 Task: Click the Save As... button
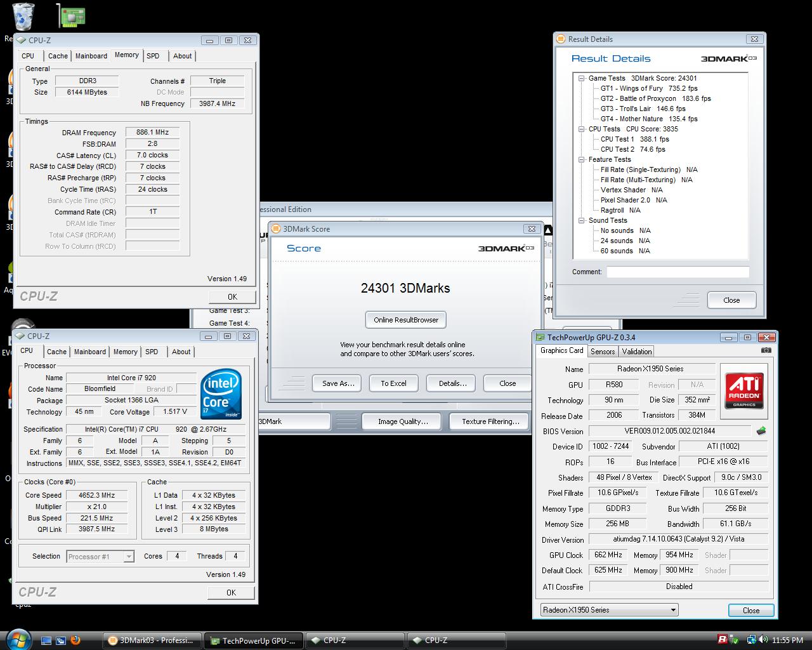(337, 383)
